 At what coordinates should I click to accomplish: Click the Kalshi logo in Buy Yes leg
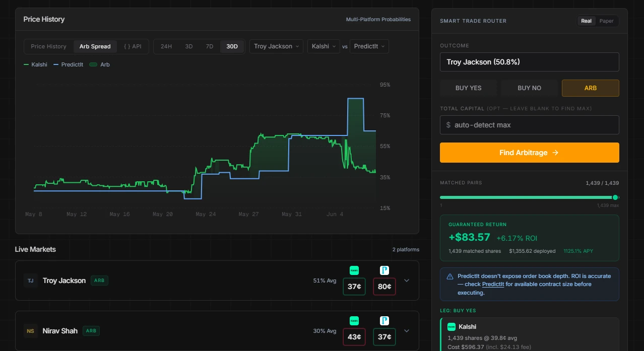tap(452, 326)
